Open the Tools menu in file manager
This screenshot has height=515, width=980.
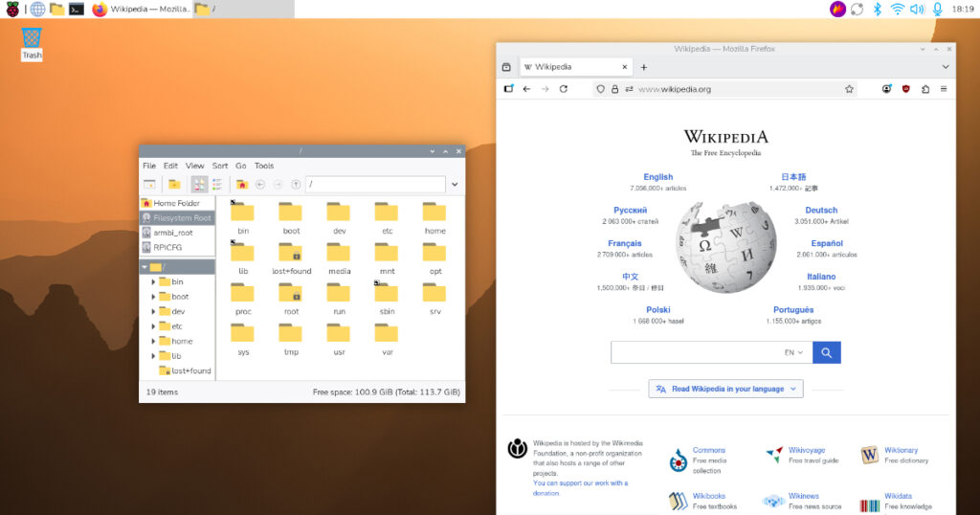(x=264, y=166)
